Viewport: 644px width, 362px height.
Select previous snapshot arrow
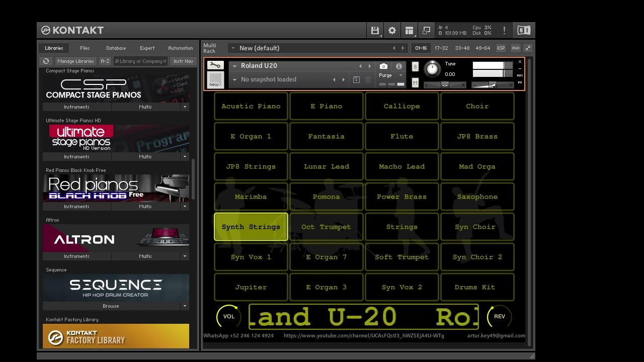pyautogui.click(x=334, y=79)
